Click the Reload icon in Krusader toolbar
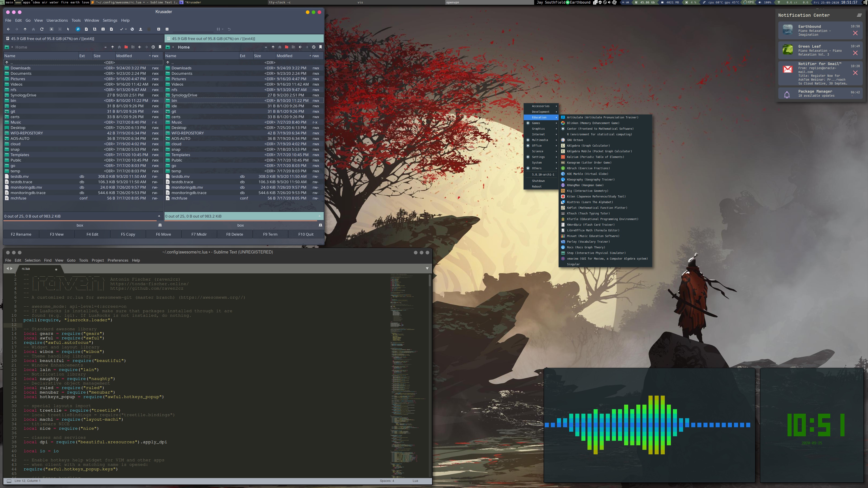Viewport: 868px width, 488px height. click(x=42, y=29)
